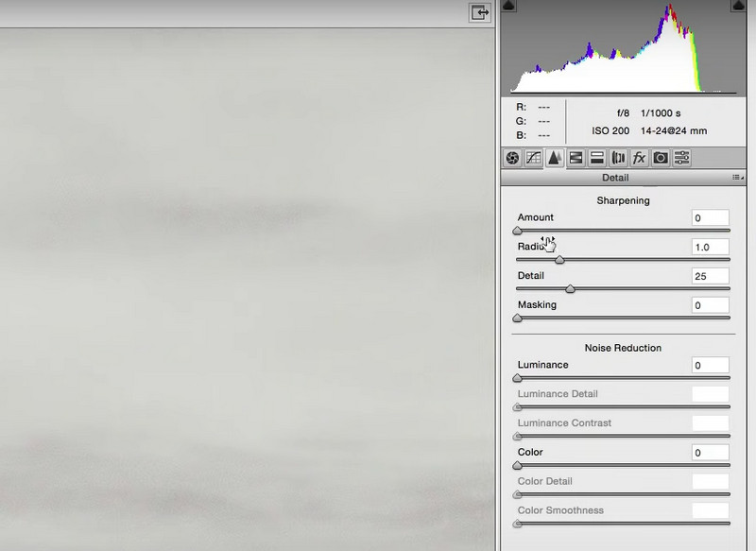Open the Camera Calibration panel
This screenshot has width=756, height=551.
point(661,158)
